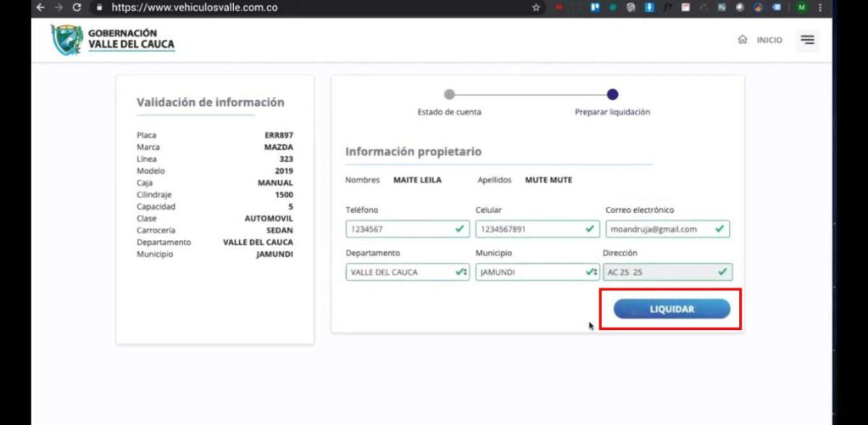The height and width of the screenshot is (425, 868).
Task: Open the Trello extension icon
Action: [596, 8]
